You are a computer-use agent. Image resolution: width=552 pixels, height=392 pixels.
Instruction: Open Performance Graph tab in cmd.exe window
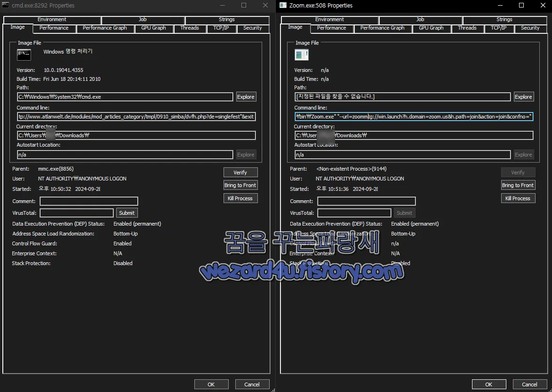104,28
